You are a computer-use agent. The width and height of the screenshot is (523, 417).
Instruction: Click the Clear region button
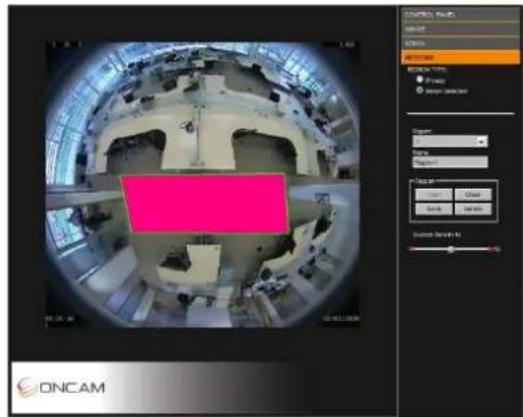(473, 194)
